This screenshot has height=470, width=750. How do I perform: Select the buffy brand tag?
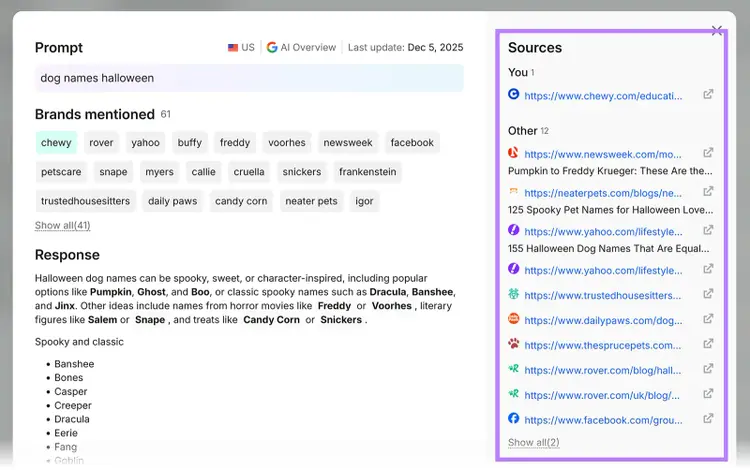189,142
